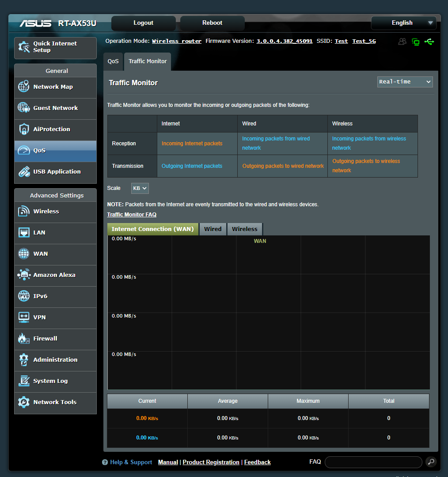The height and width of the screenshot is (477, 448).
Task: Select the Guest Network globe icon
Action: tap(23, 108)
